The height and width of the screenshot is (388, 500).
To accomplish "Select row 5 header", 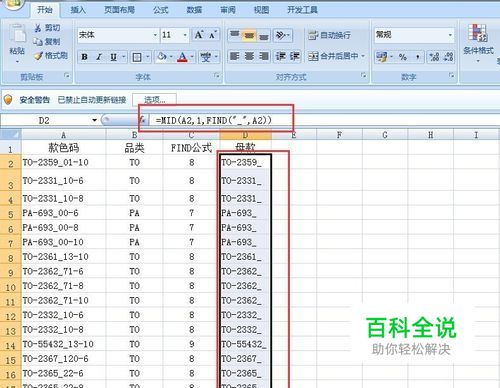I will (11, 214).
